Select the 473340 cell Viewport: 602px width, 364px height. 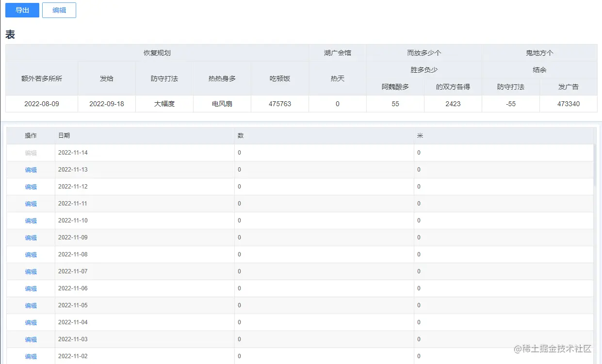569,104
